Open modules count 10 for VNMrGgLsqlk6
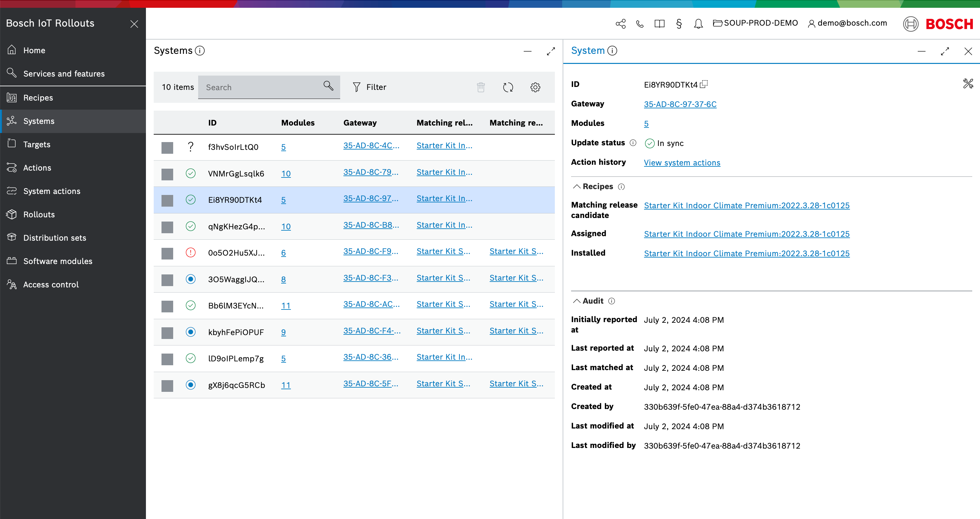 pyautogui.click(x=286, y=174)
